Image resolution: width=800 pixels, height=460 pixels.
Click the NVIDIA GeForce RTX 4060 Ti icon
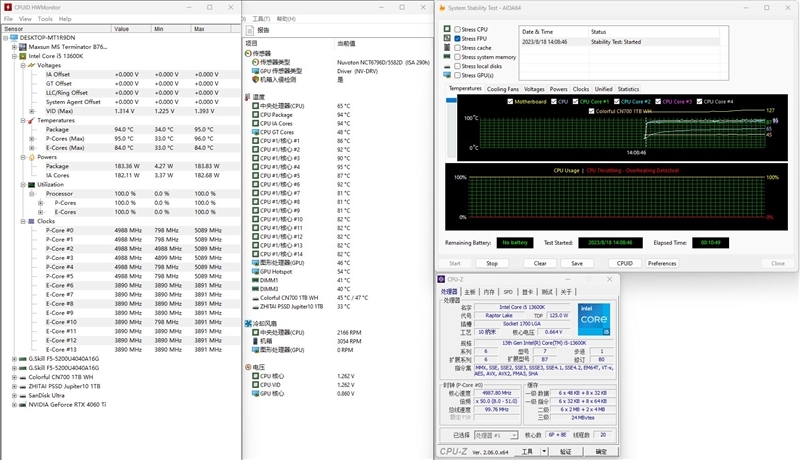[22, 405]
